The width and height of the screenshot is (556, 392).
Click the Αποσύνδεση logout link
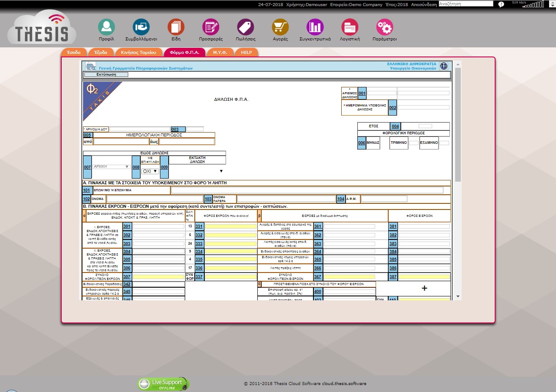424,4
